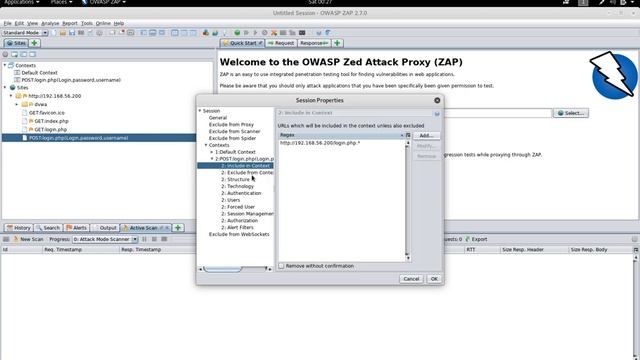Click the URL to attack input field
Viewport: 640px width, 360px height.
tap(498, 113)
